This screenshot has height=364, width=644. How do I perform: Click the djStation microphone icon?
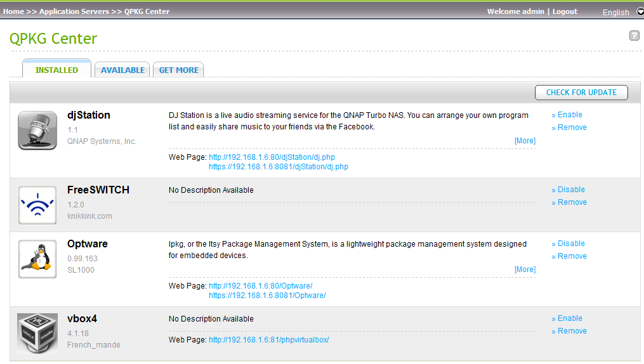coord(37,131)
